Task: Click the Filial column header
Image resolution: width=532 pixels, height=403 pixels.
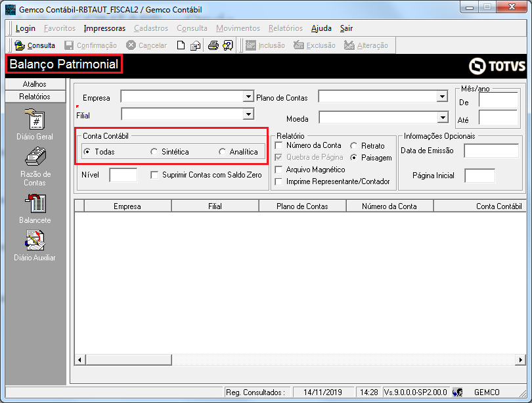Action: [215, 206]
